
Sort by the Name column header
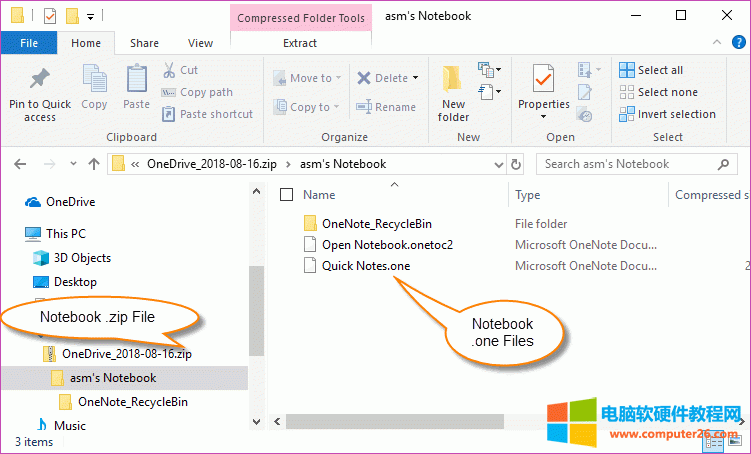pyautogui.click(x=320, y=195)
